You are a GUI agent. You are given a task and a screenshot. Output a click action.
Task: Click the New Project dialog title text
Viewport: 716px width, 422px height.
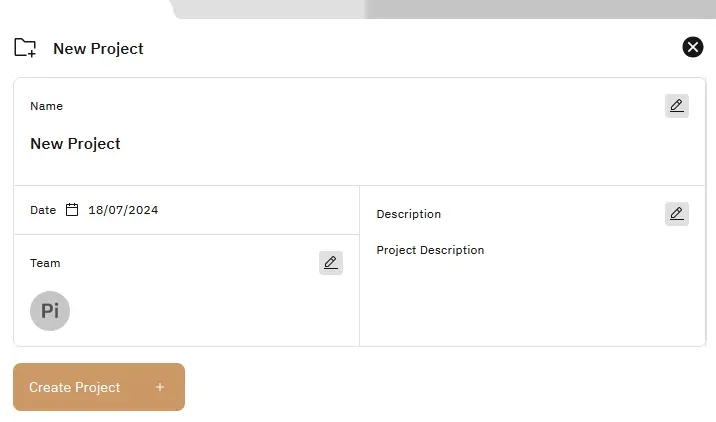click(98, 48)
